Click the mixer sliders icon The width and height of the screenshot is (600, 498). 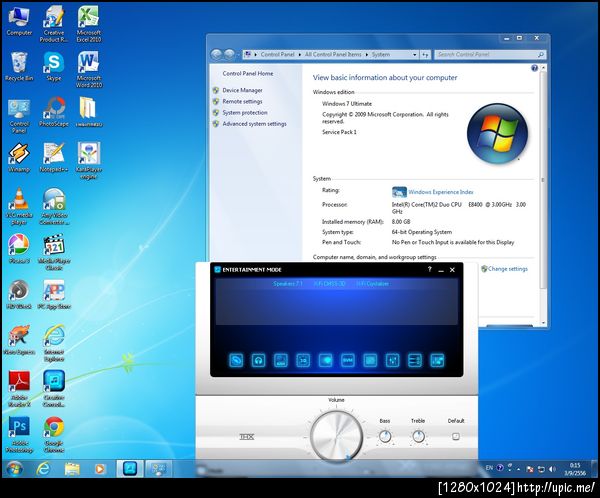click(x=392, y=360)
